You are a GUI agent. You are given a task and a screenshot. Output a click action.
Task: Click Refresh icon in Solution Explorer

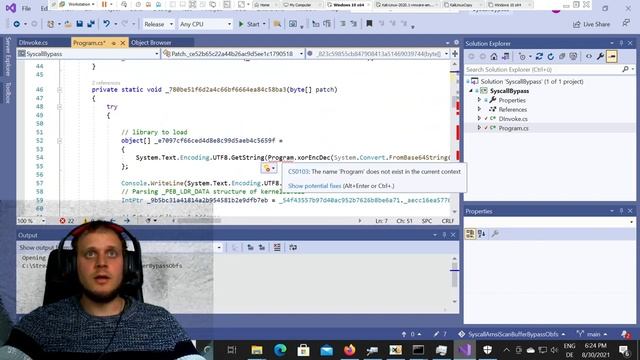[551, 56]
